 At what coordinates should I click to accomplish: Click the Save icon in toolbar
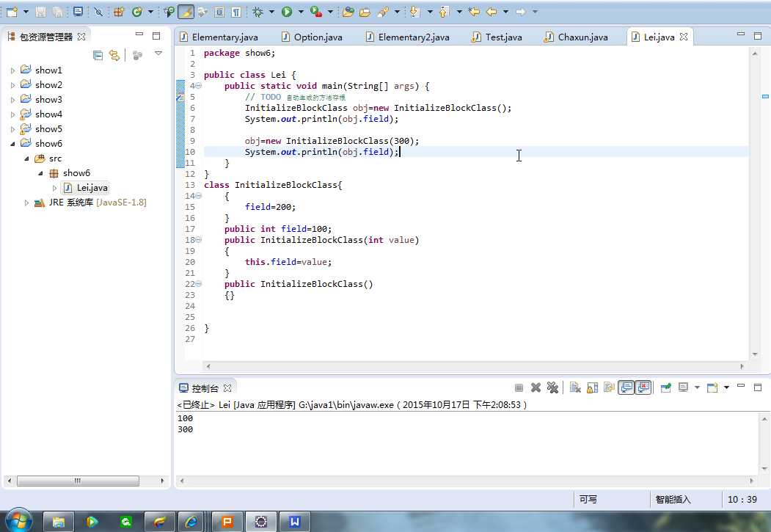41,12
